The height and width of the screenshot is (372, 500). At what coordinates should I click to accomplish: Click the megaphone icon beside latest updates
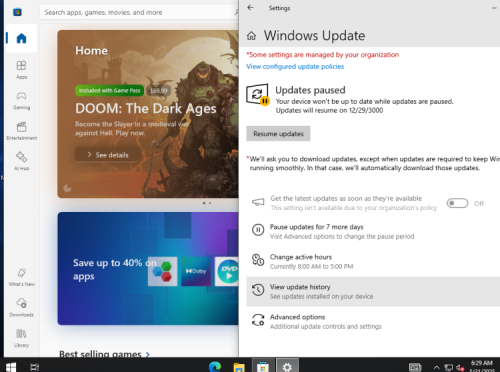(x=258, y=202)
